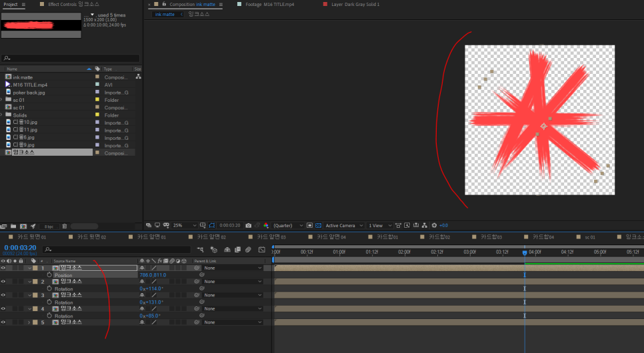Open the layer 1 parent None dropdown
The width and height of the screenshot is (644, 353).
click(x=233, y=268)
